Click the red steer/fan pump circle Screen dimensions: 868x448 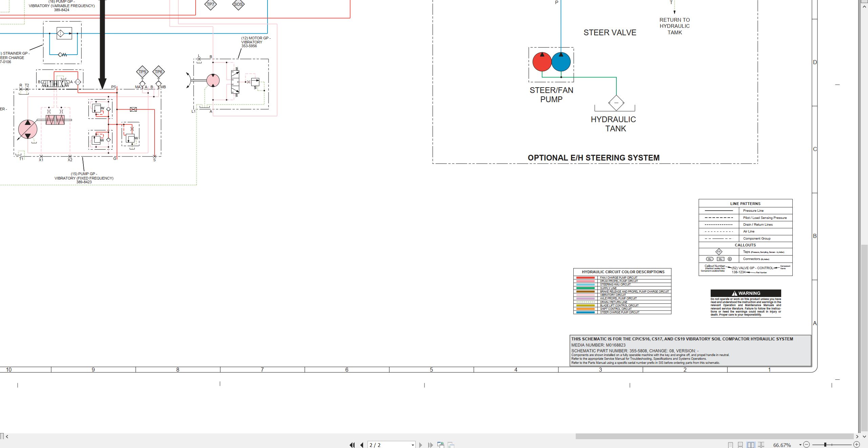[x=542, y=61]
